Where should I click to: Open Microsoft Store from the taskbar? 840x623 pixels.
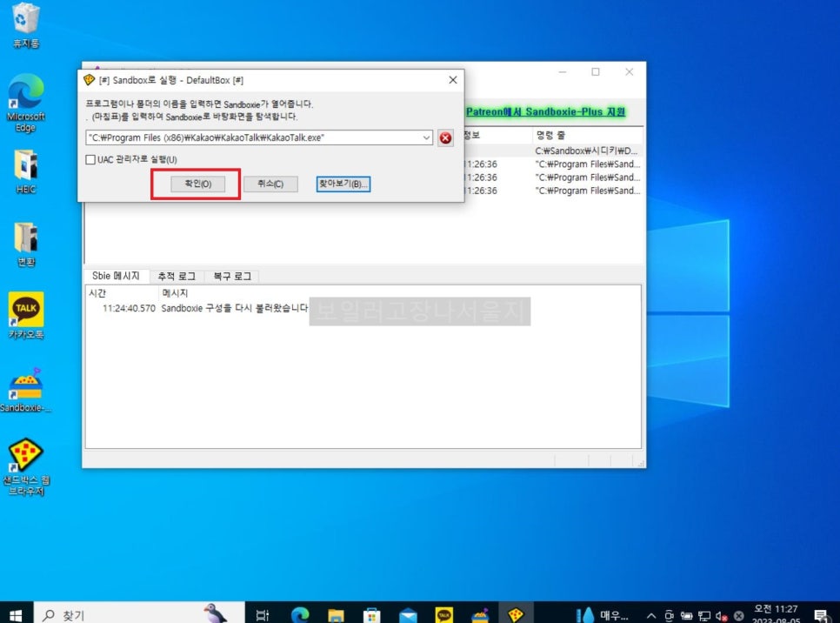[x=372, y=614]
